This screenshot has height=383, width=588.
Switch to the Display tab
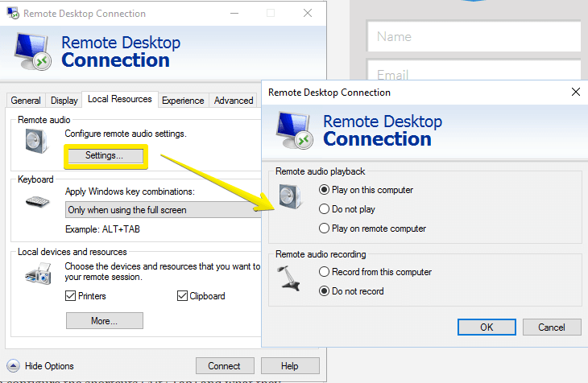point(64,101)
